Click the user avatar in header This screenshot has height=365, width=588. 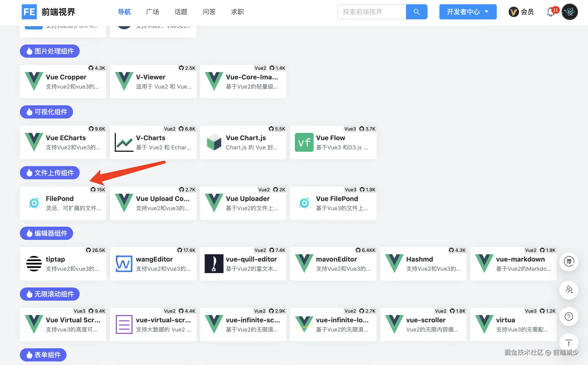(x=570, y=12)
